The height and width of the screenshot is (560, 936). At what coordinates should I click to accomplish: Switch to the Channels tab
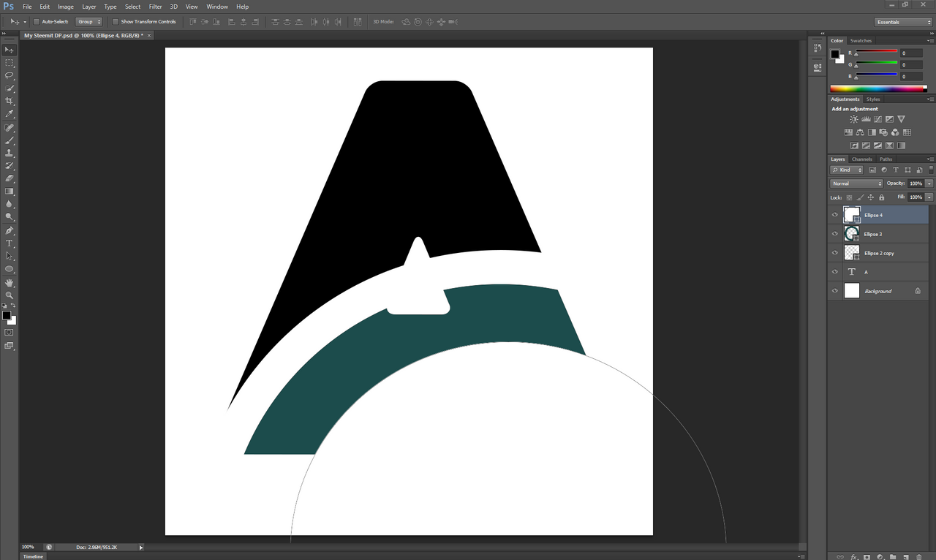862,159
